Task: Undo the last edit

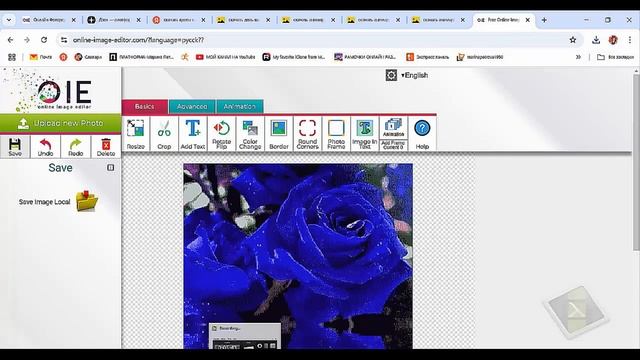Action: pos(45,147)
